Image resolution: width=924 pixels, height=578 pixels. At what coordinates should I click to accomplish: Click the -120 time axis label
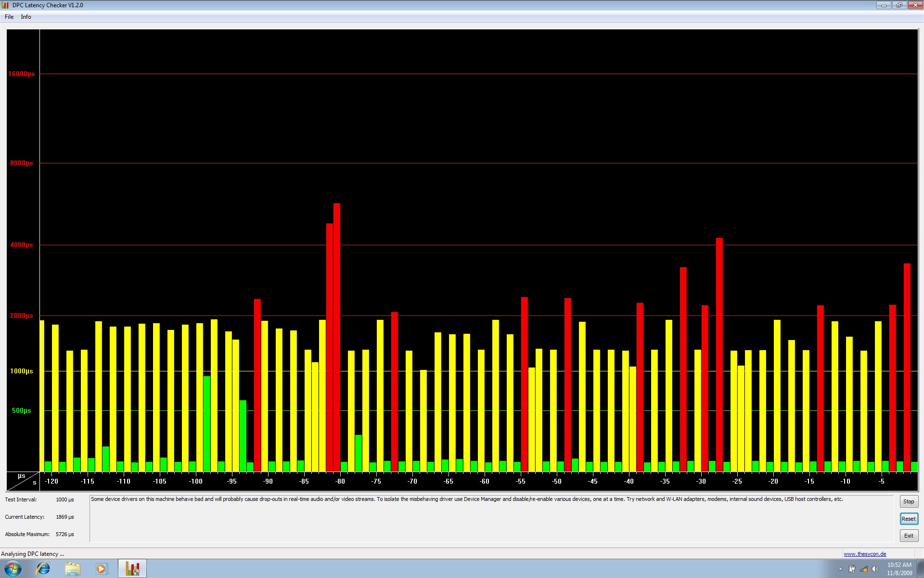click(51, 481)
